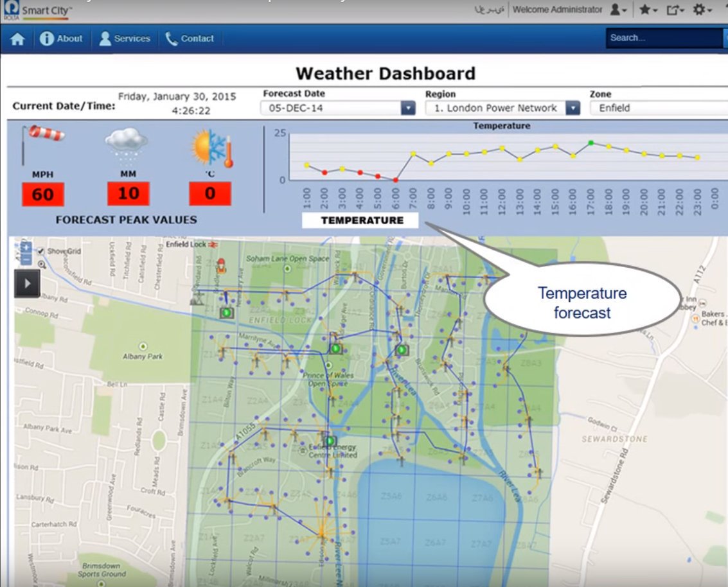
Task: Click the 4:26:22 current time text
Action: [191, 111]
